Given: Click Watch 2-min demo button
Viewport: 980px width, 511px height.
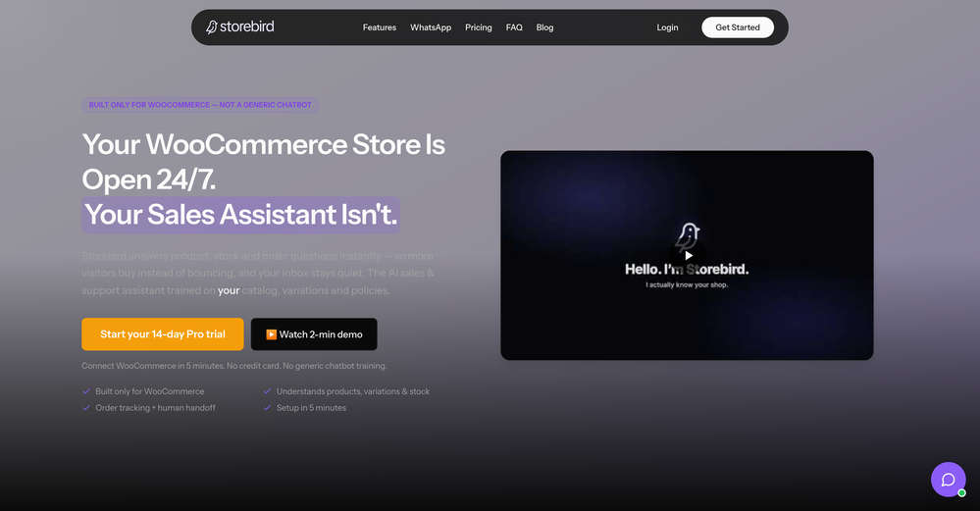Looking at the screenshot, I should coord(314,334).
